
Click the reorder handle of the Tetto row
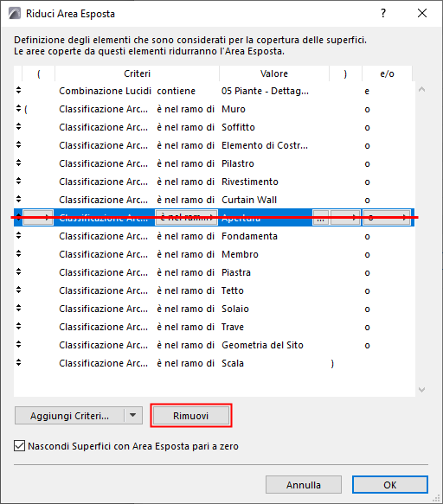coord(19,290)
